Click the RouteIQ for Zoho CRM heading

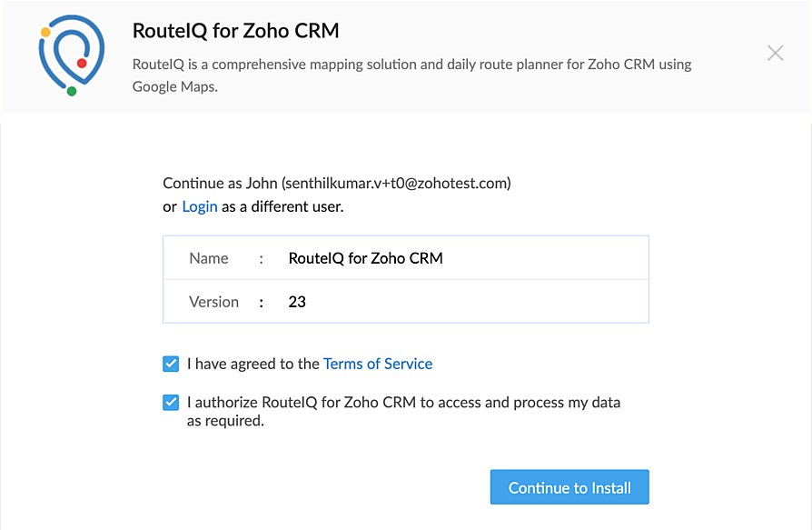coord(235,30)
